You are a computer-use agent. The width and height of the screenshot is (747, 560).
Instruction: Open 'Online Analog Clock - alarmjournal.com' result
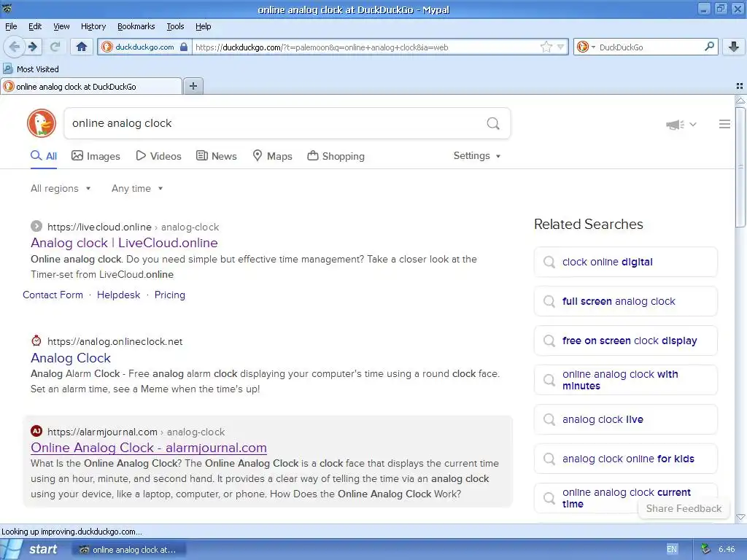[x=149, y=448]
